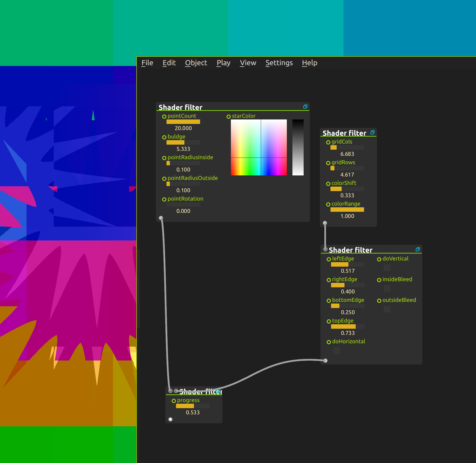Open the Settings menu
The image size is (476, 463).
pos(279,63)
